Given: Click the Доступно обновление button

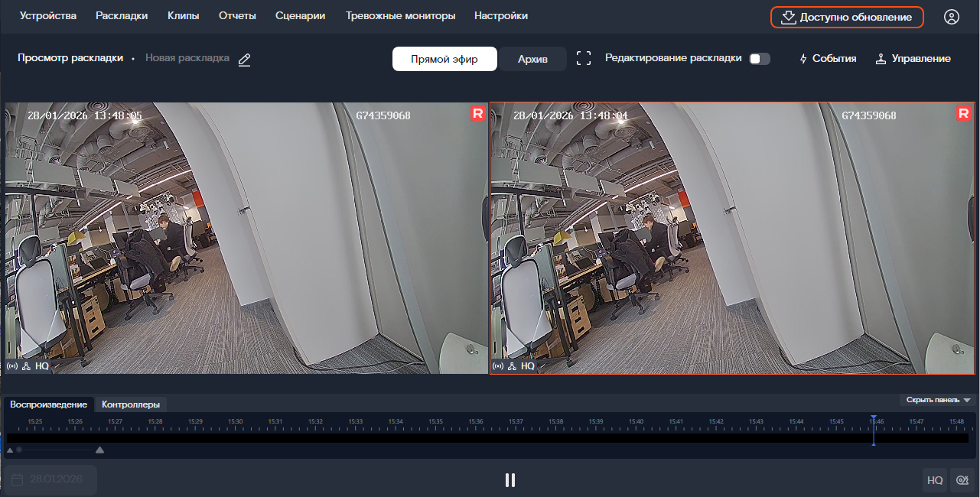Looking at the screenshot, I should coord(847,17).
